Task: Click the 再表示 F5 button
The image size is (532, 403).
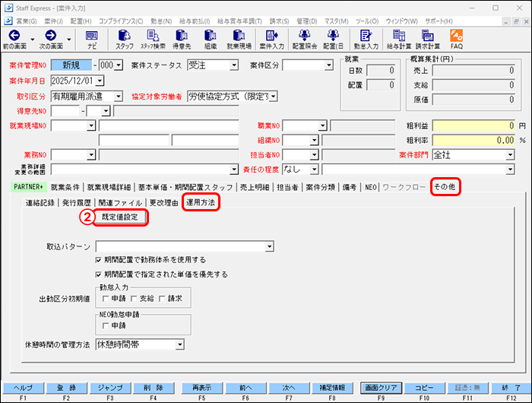Action: point(202,388)
